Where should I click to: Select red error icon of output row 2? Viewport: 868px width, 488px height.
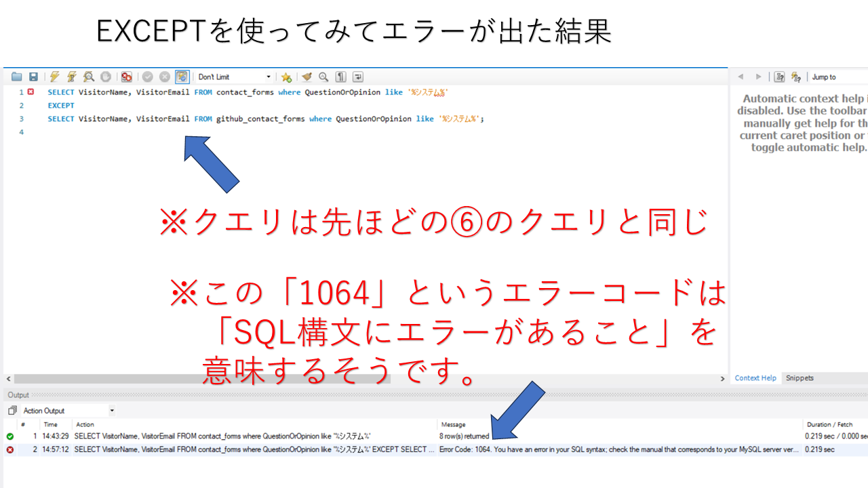point(10,449)
